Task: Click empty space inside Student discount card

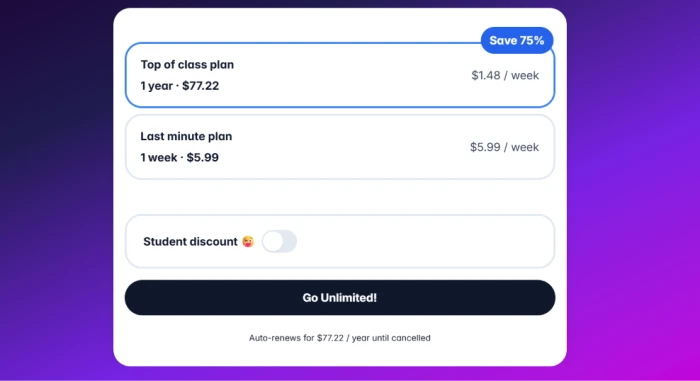Action: (x=424, y=242)
